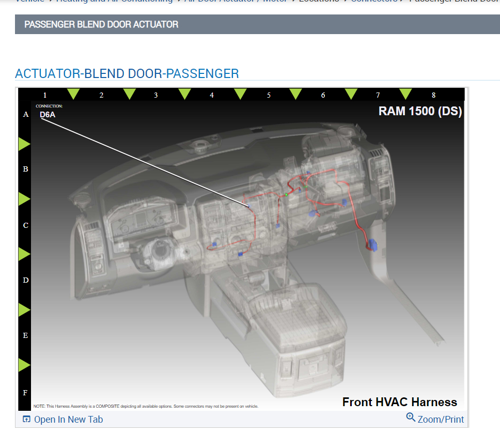Click green arrow marker between rows C and D

24,254
